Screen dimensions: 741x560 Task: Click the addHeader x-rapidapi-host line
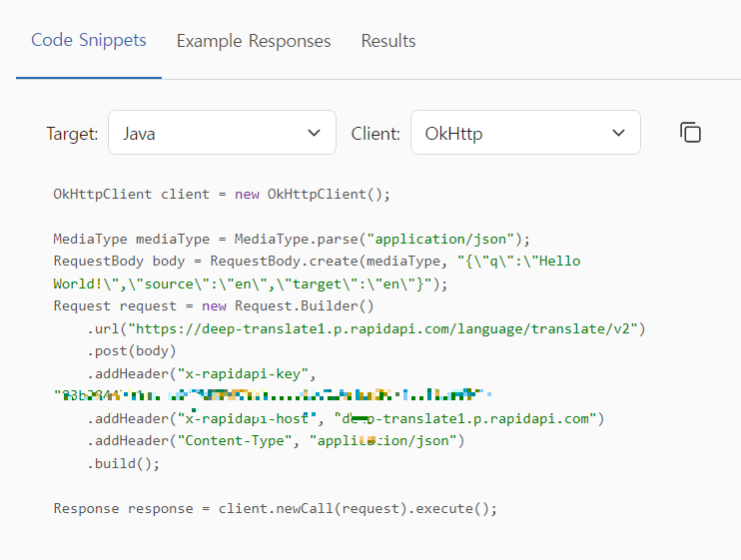[346, 418]
